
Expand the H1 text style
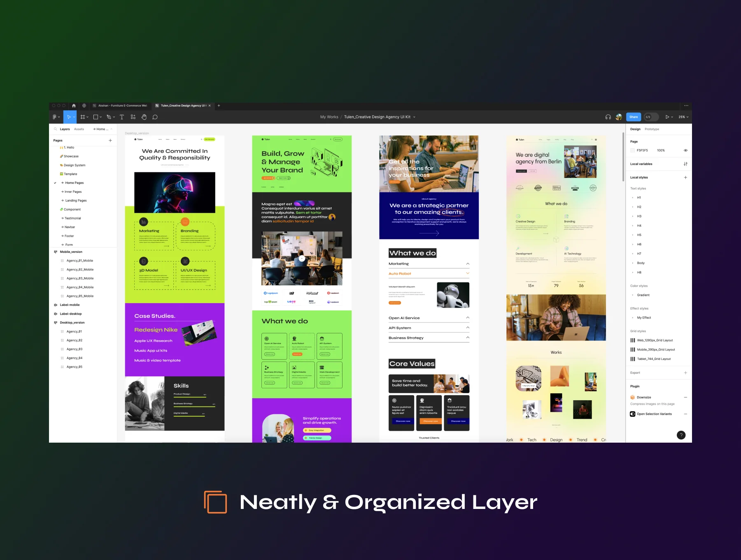point(633,198)
